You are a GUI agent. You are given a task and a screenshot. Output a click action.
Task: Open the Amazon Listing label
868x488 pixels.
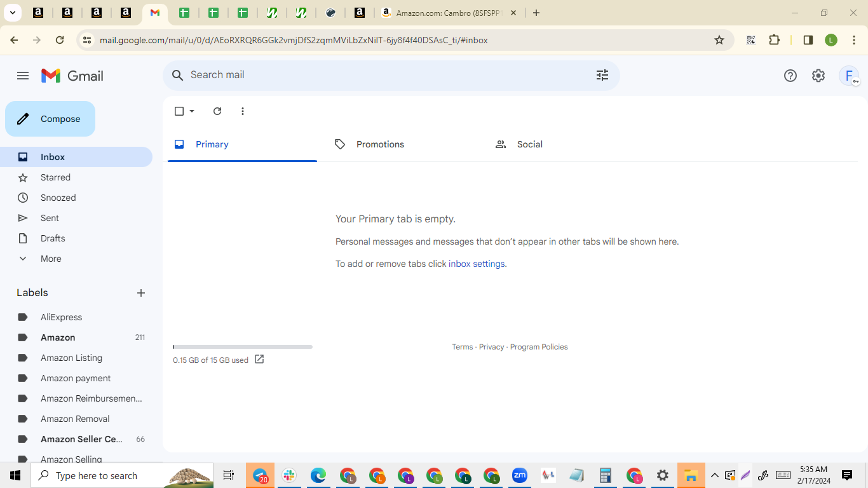[x=76, y=358]
